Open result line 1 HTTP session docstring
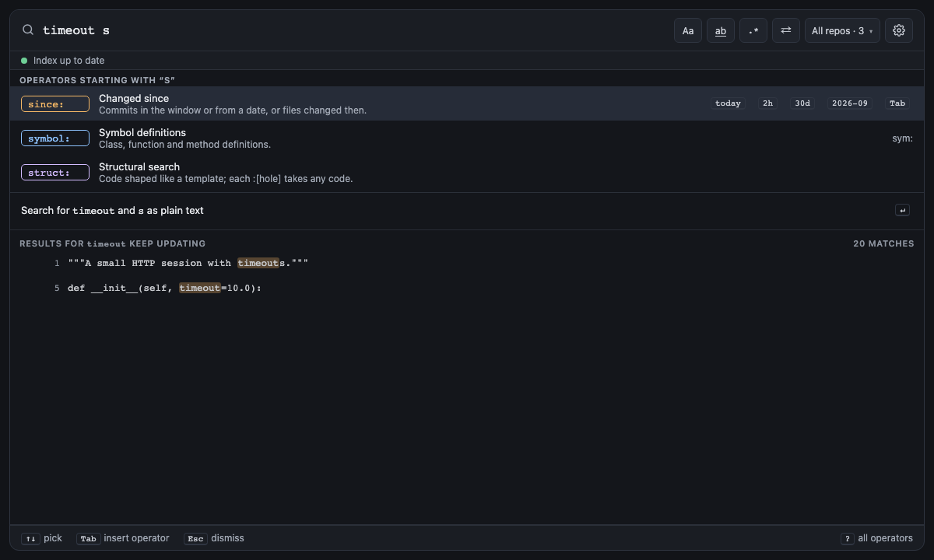 point(467,263)
